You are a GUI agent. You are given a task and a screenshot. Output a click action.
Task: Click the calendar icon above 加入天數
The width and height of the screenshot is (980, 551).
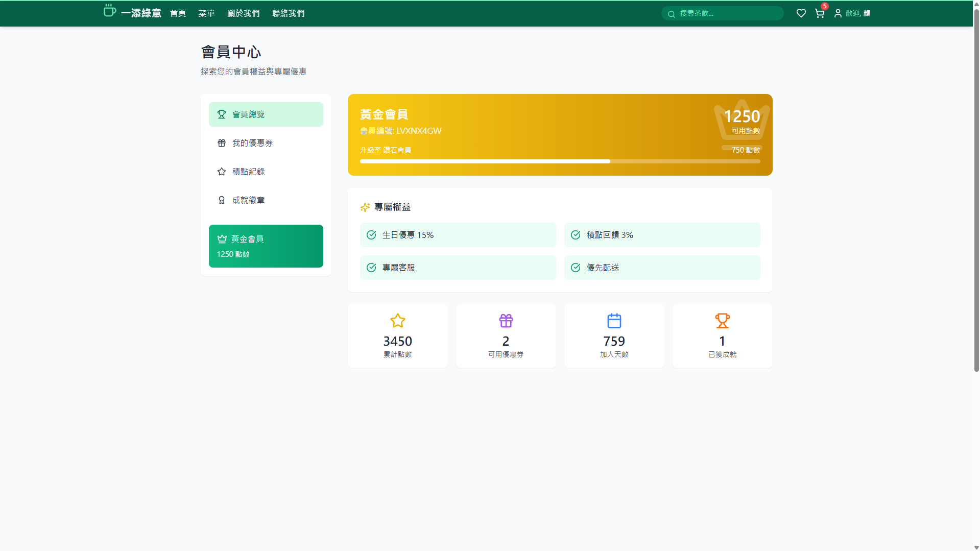pyautogui.click(x=614, y=321)
